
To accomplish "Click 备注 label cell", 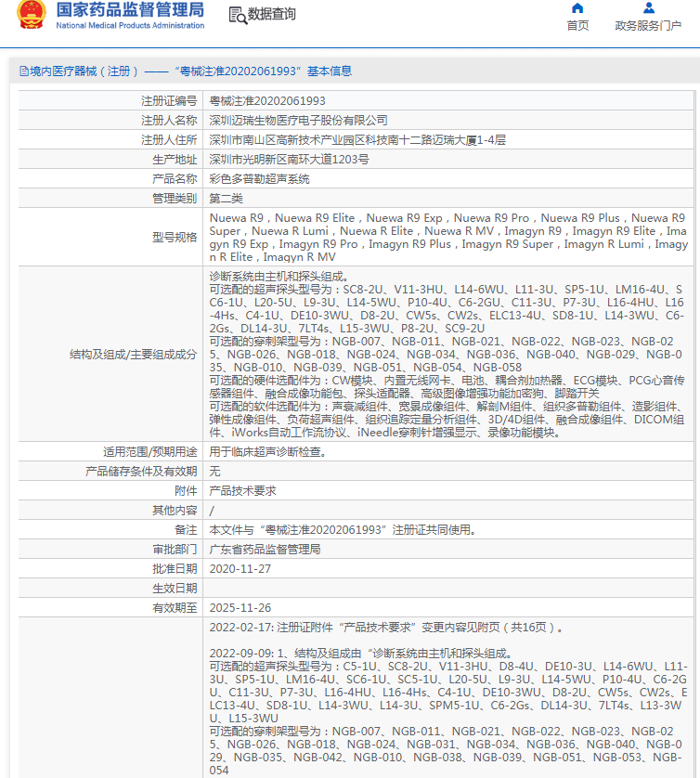I will tap(110, 530).
